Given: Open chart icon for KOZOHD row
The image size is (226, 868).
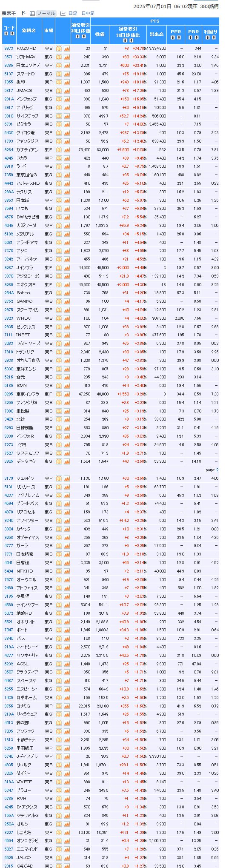Looking at the screenshot, I should (67, 49).
